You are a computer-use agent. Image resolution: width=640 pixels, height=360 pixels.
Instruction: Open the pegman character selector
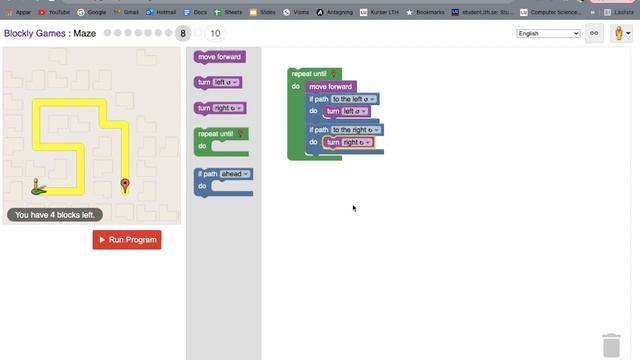coord(622,33)
